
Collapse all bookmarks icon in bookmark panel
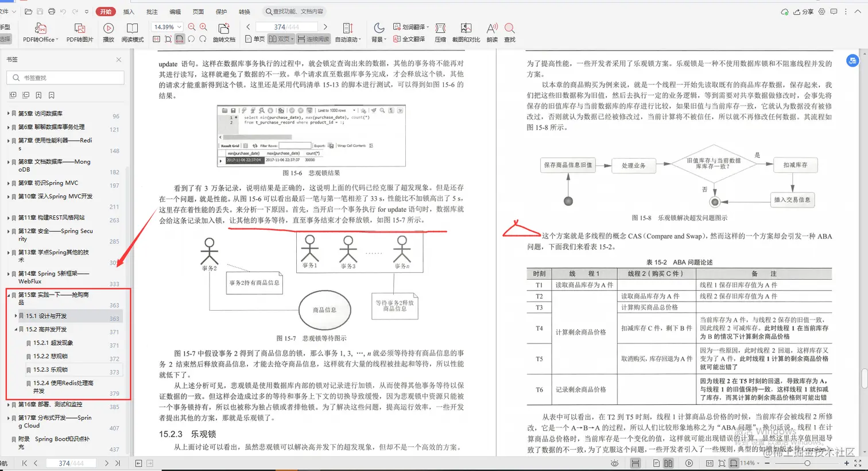pyautogui.click(x=26, y=95)
